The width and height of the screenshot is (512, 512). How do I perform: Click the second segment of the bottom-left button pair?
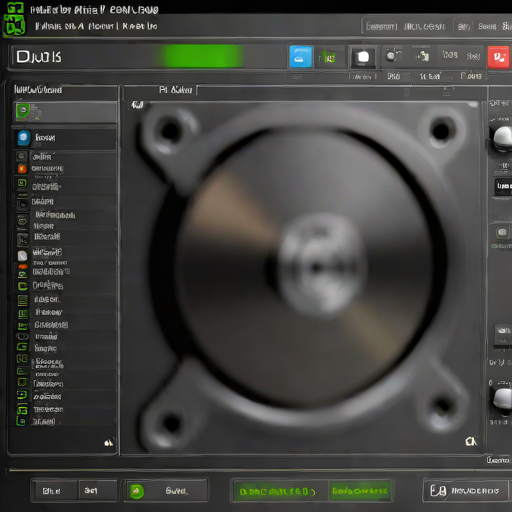98,490
